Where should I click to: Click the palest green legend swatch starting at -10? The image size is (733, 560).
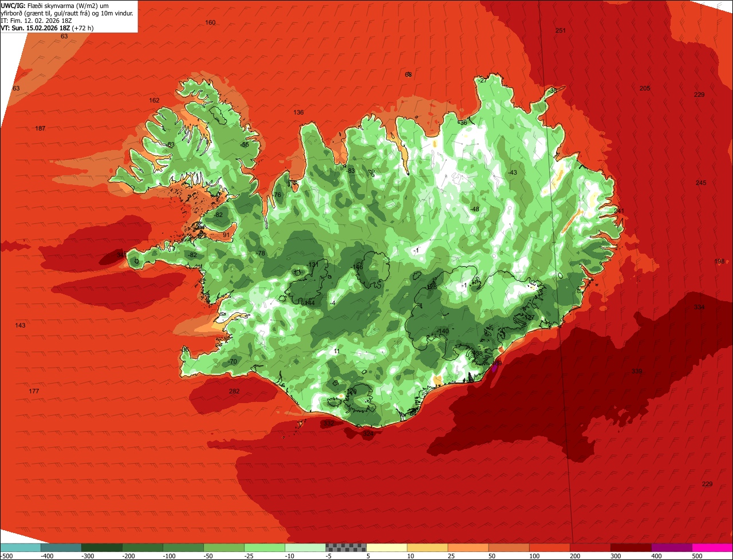click(305, 547)
